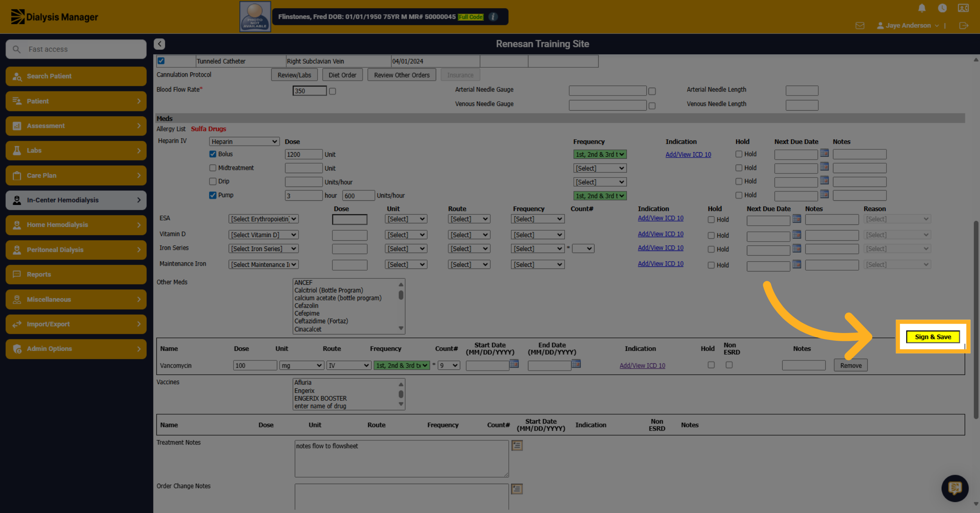Screen dimensions: 980x513
Task: Check the Midtreatment checkbox
Action: pyautogui.click(x=213, y=168)
